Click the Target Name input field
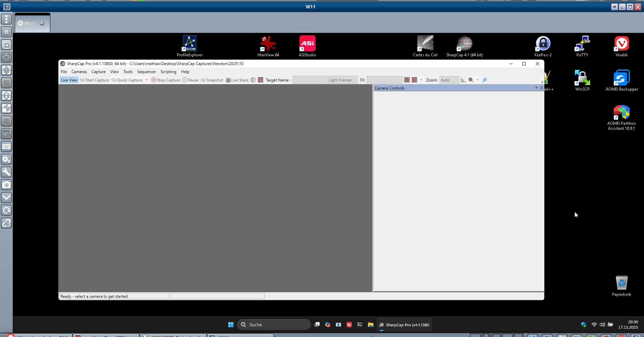 coord(309,80)
